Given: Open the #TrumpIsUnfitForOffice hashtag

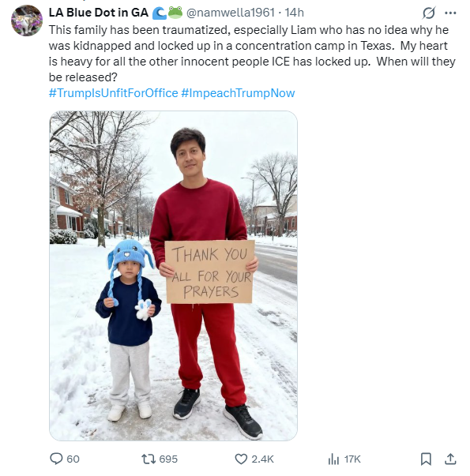Looking at the screenshot, I should pos(113,93).
